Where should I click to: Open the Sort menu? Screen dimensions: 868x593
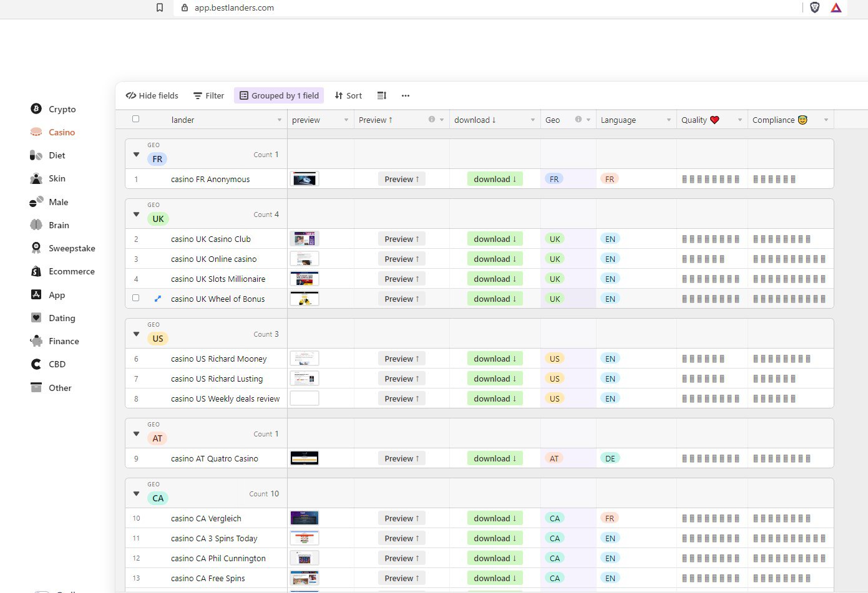click(x=348, y=95)
